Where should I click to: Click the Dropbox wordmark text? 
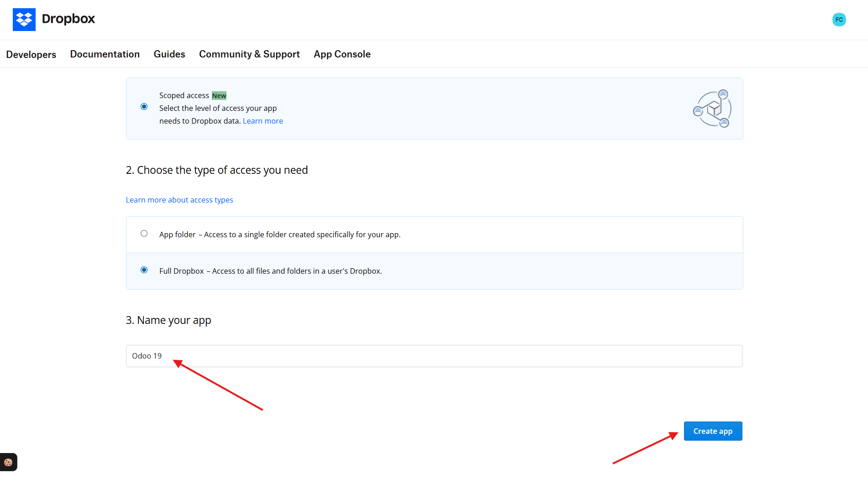68,19
